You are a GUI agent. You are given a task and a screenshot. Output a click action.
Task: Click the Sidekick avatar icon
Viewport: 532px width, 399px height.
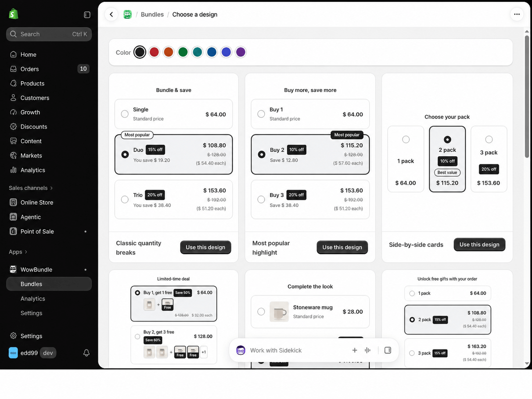point(241,350)
